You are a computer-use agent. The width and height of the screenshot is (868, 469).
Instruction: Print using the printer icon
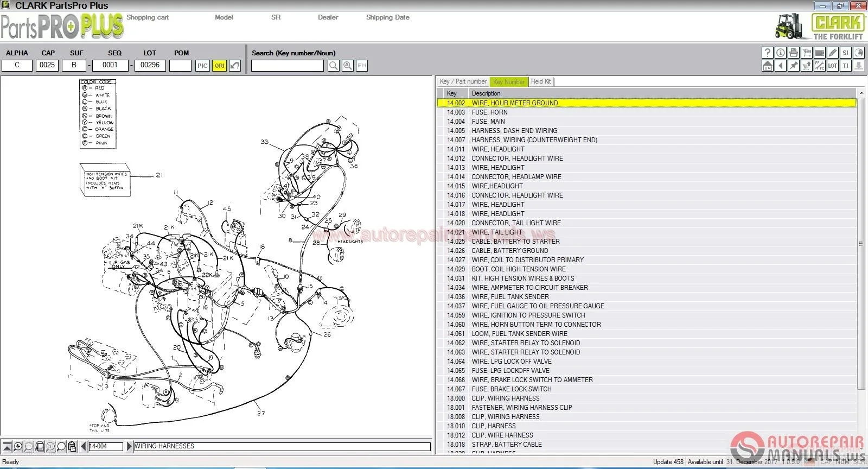(x=794, y=53)
